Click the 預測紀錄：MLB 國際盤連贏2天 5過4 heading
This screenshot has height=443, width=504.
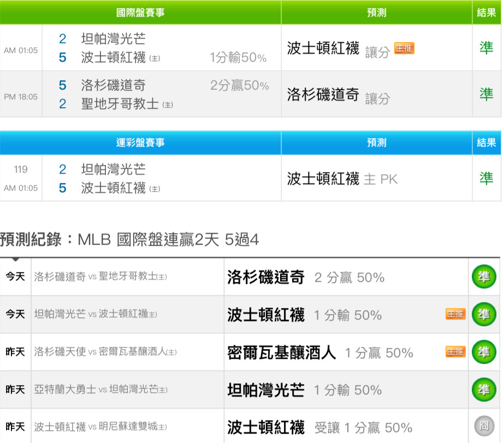[129, 240]
